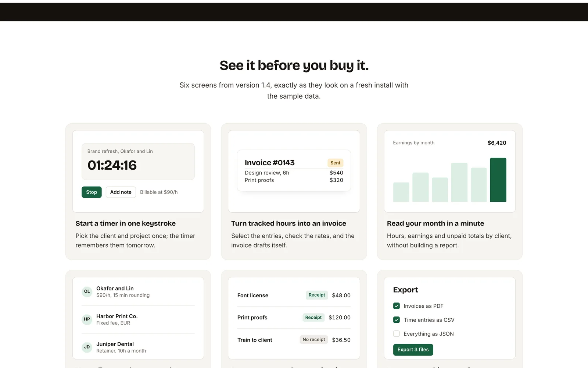The width and height of the screenshot is (588, 368).
Task: Click the "Start a timer in one keystroke" heading
Action: 126,223
